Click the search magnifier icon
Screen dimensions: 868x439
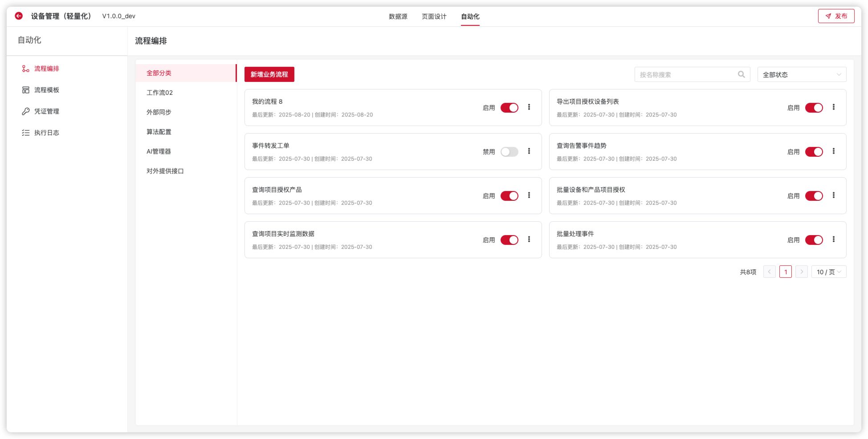(x=741, y=74)
